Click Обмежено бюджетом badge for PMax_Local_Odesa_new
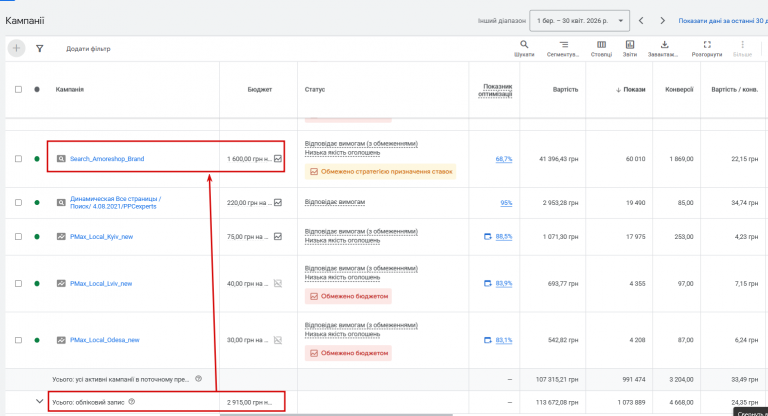The image size is (768, 416). [348, 353]
